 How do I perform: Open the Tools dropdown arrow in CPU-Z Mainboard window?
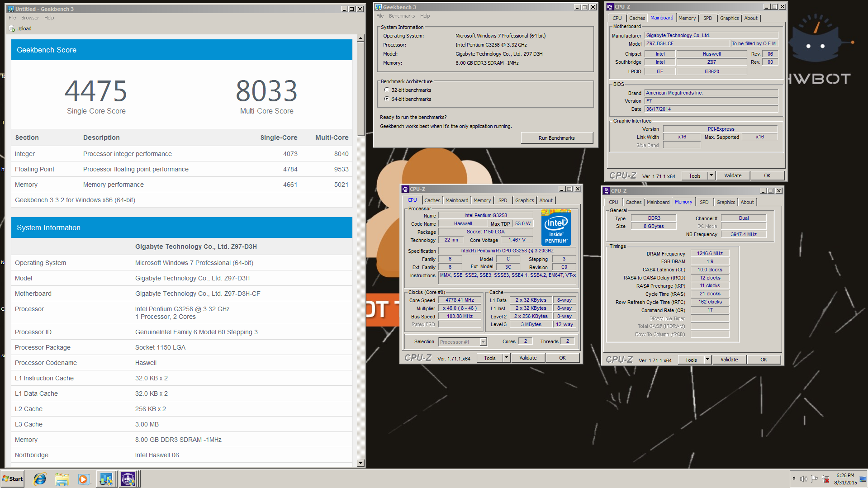pyautogui.click(x=711, y=175)
